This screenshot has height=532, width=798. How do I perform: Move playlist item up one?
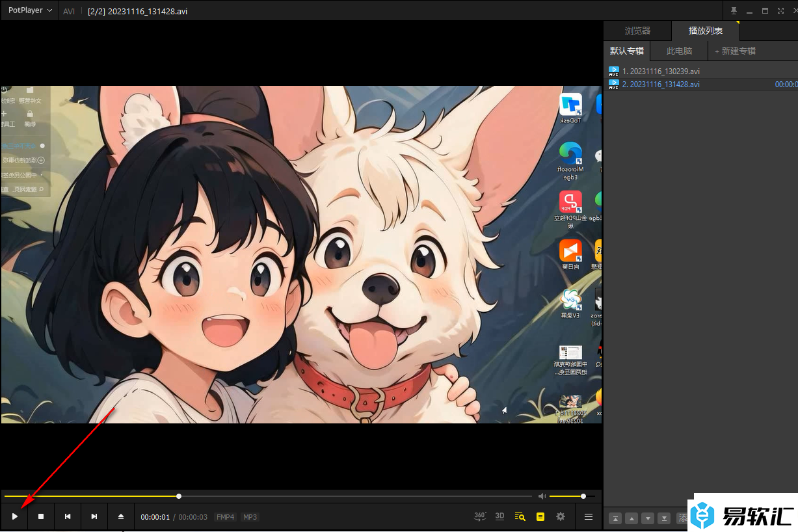[x=631, y=518]
